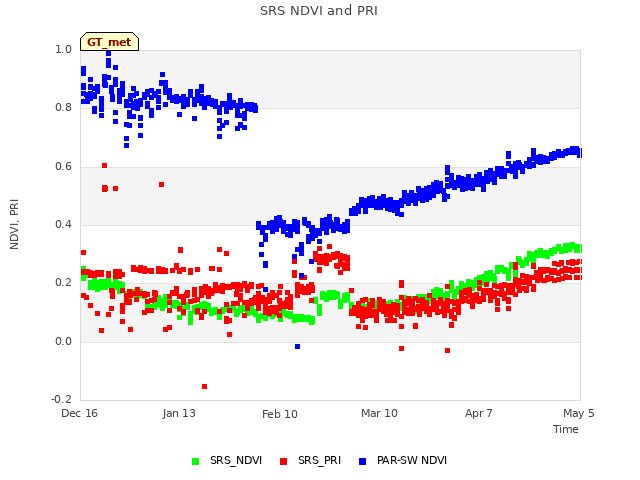Click the Time axis title
This screenshot has height=480, width=640.
tap(565, 429)
